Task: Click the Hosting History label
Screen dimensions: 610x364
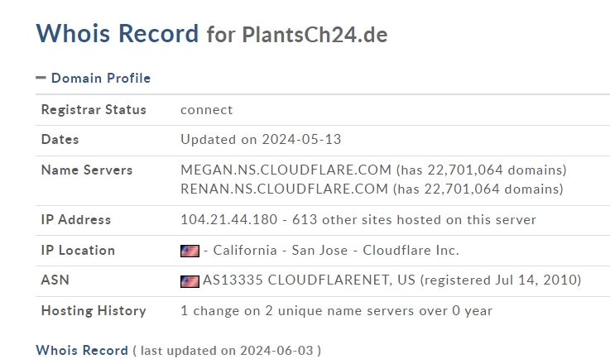Action: 94,311
